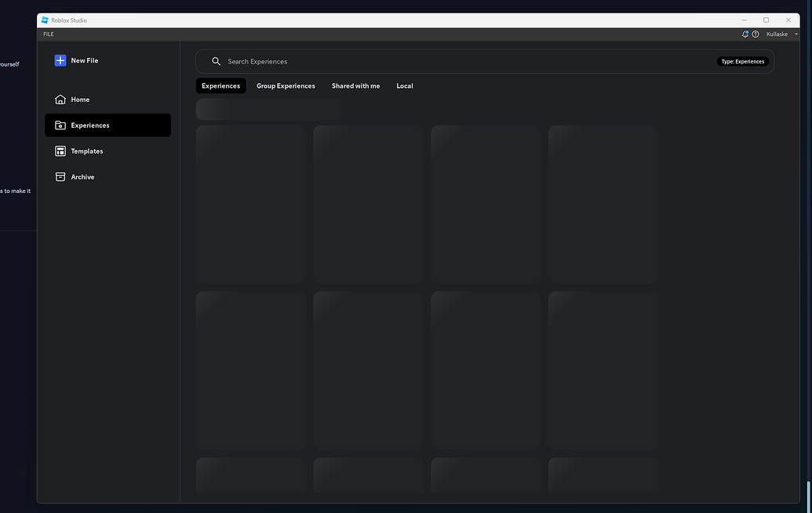Open the FILE menu
Screen dimensions: 812x513
(x=49, y=35)
